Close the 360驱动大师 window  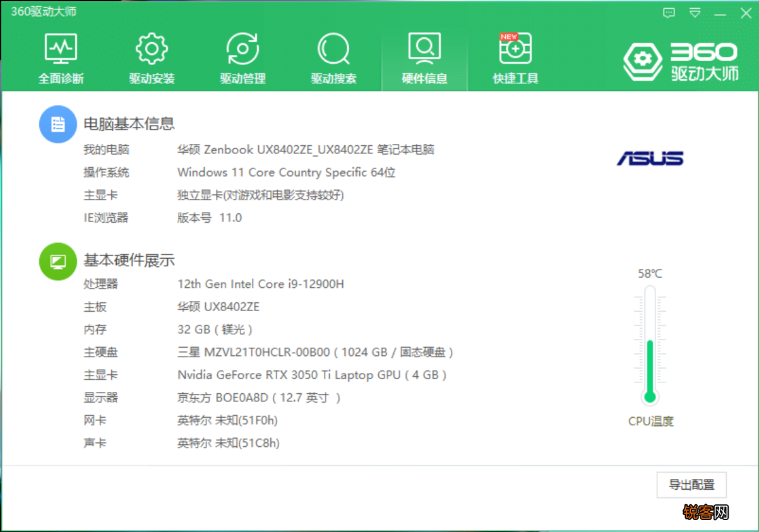click(746, 13)
